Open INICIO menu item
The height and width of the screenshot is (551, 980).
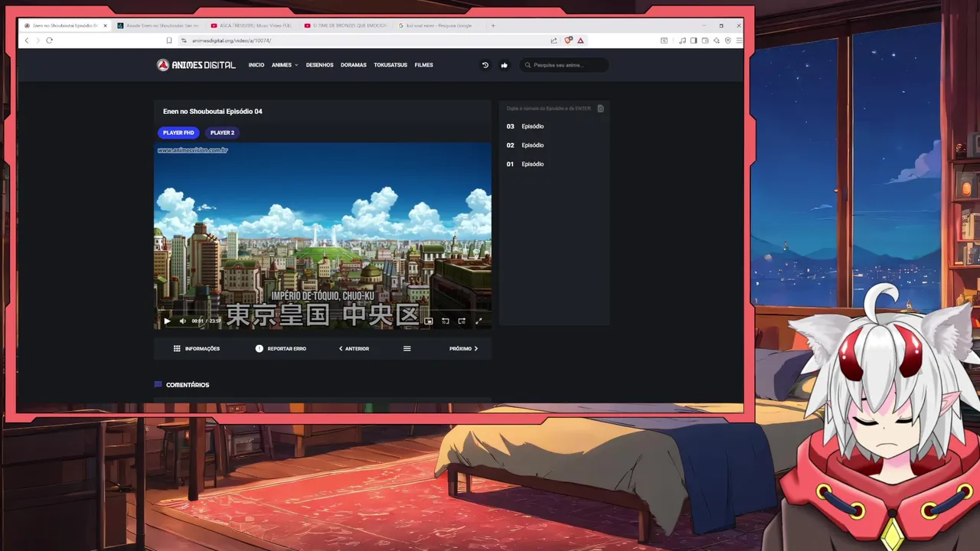pos(256,65)
